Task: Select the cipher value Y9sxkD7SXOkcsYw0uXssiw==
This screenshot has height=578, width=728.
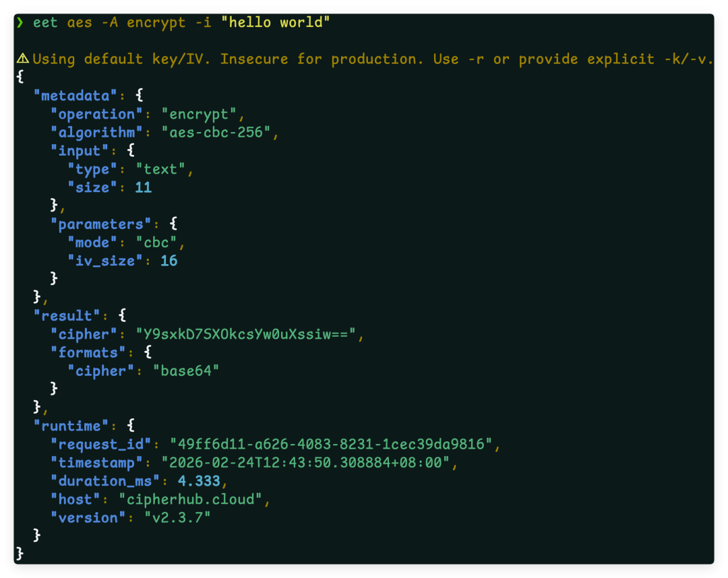Action: click(x=245, y=334)
